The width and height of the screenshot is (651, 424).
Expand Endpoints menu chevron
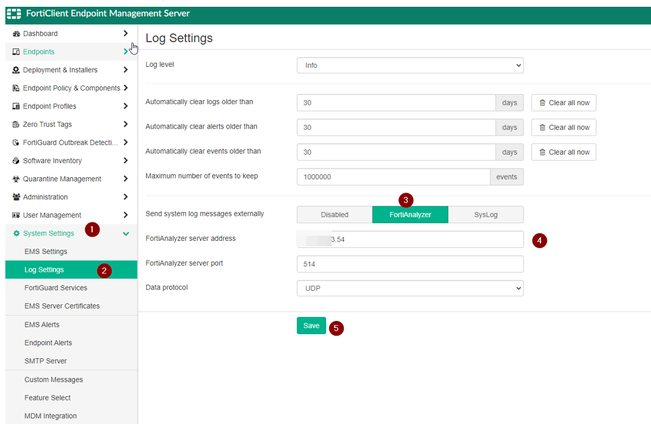pyautogui.click(x=125, y=51)
